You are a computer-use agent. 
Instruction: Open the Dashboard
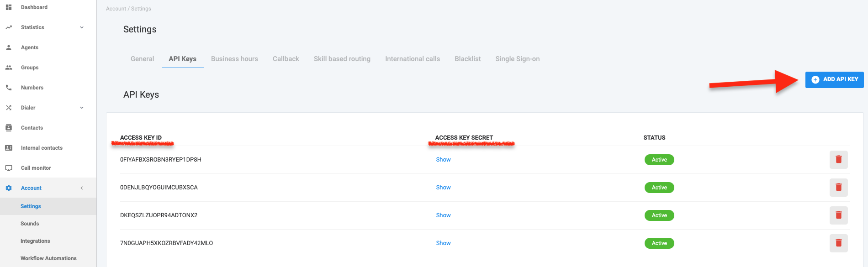pos(9,7)
